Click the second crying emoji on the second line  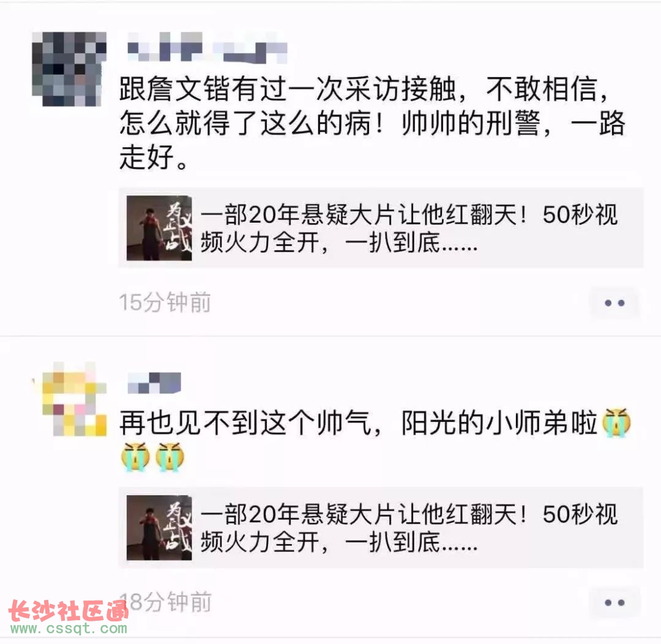pos(170,457)
